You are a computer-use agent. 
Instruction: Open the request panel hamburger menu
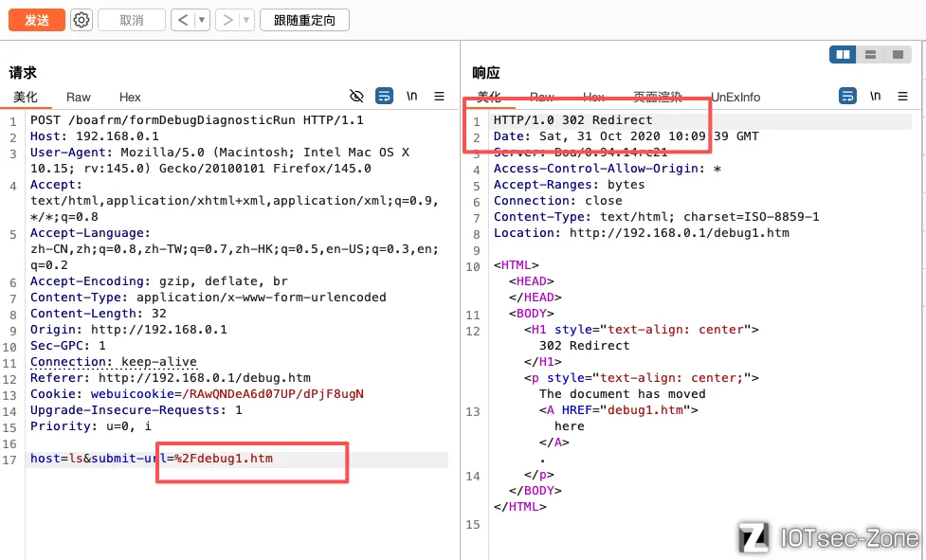tap(439, 97)
